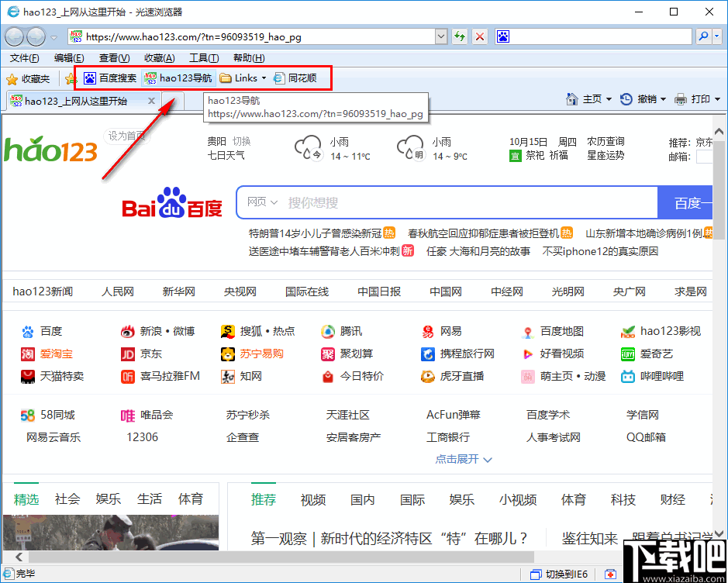Open the 文件(F) menu

tap(25, 58)
